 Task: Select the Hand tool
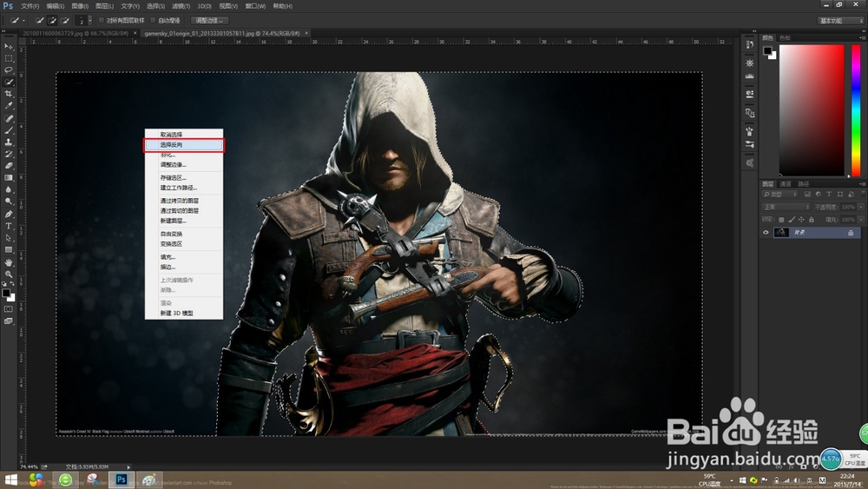click(x=9, y=262)
